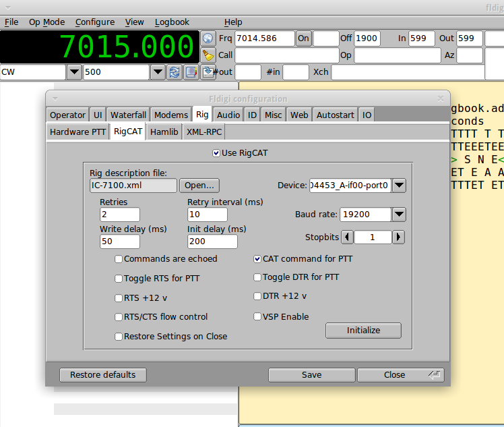Switch to the ID tab
This screenshot has height=427, width=504.
point(252,115)
